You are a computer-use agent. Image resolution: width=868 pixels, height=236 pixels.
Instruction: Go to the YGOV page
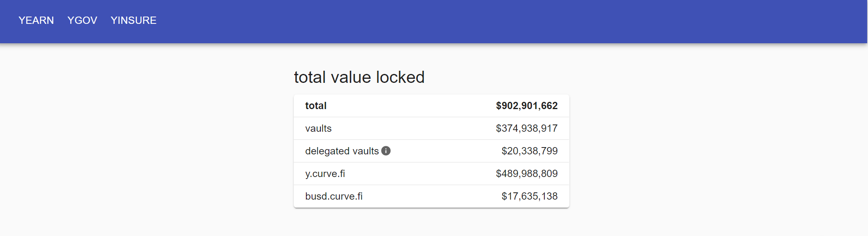(82, 20)
